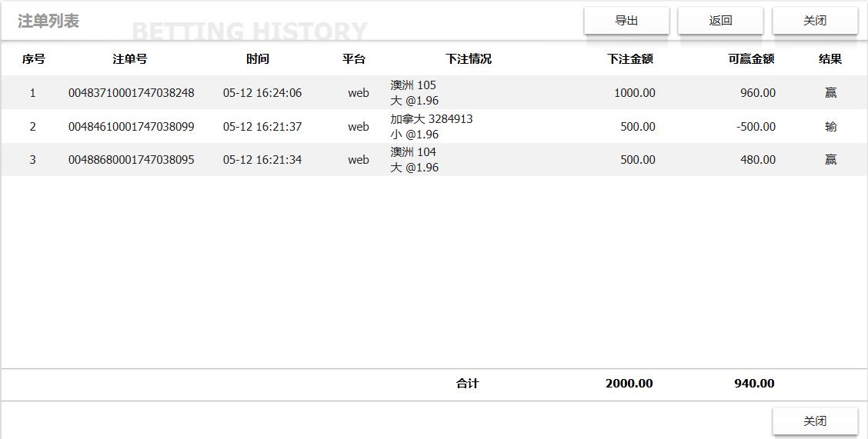Screen dimensions: 868x439
Task: Select order number 00484610001747038099
Action: point(131,127)
